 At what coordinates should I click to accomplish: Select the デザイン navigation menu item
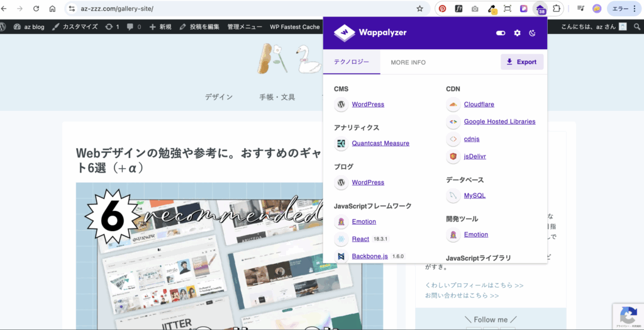pos(218,97)
